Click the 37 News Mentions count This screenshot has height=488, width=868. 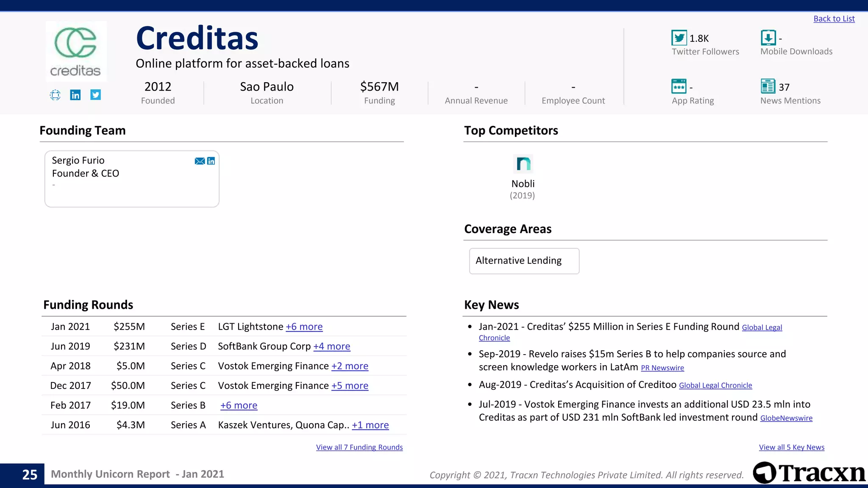tap(784, 87)
